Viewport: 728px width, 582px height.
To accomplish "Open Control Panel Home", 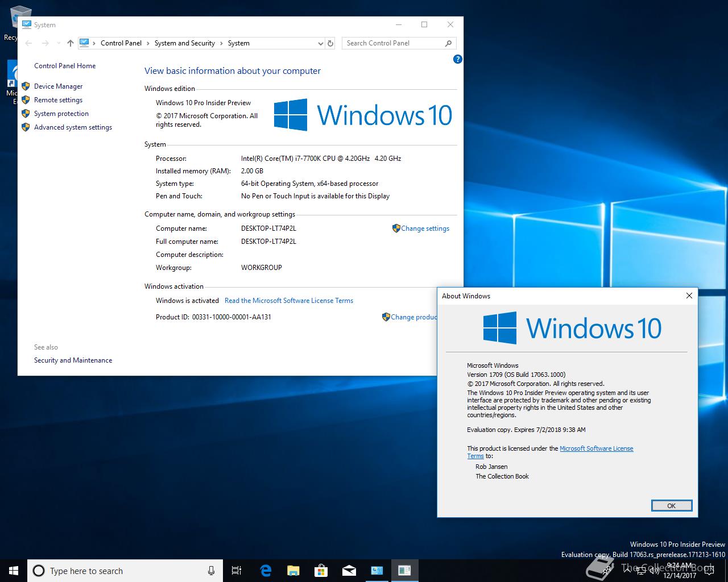I will tap(65, 66).
